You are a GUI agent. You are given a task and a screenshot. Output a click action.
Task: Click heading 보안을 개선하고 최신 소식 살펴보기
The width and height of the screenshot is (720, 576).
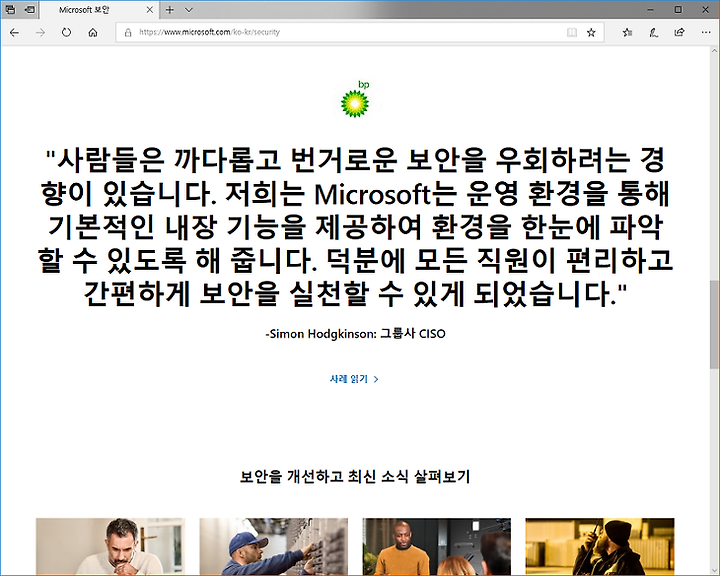click(x=355, y=477)
